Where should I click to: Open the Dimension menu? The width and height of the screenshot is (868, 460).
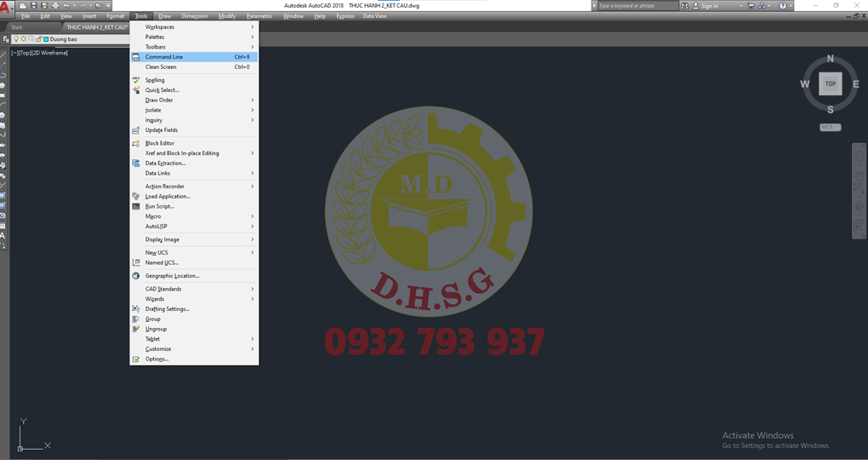click(x=194, y=16)
